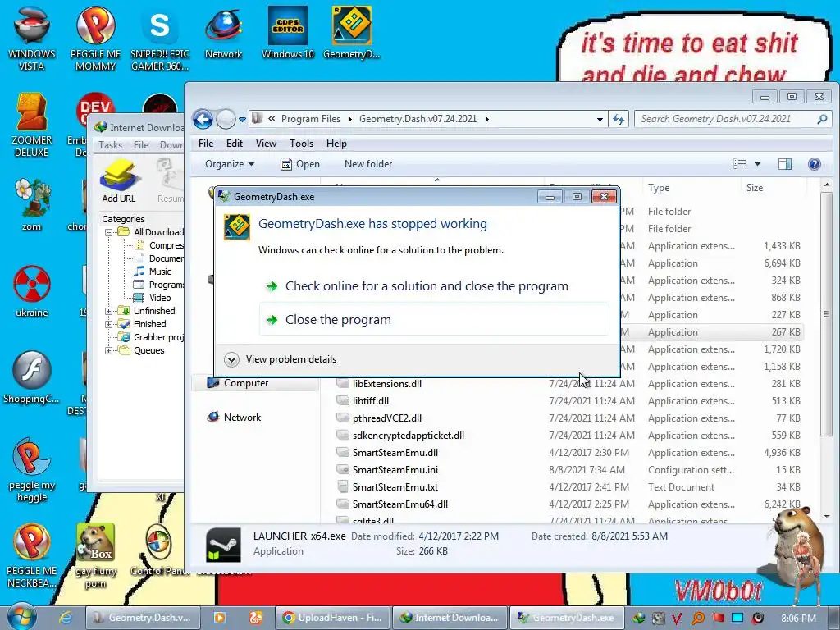Open the Organize dropdown menu

tap(230, 164)
